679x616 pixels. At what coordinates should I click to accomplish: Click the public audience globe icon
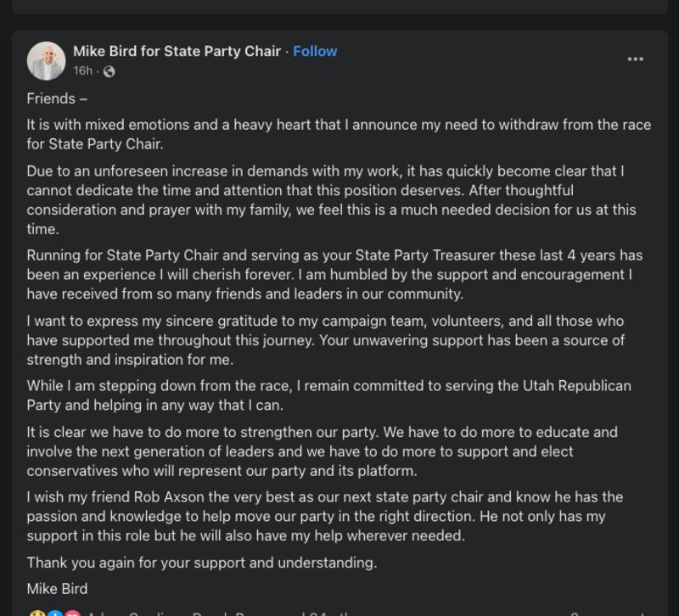pyautogui.click(x=109, y=71)
